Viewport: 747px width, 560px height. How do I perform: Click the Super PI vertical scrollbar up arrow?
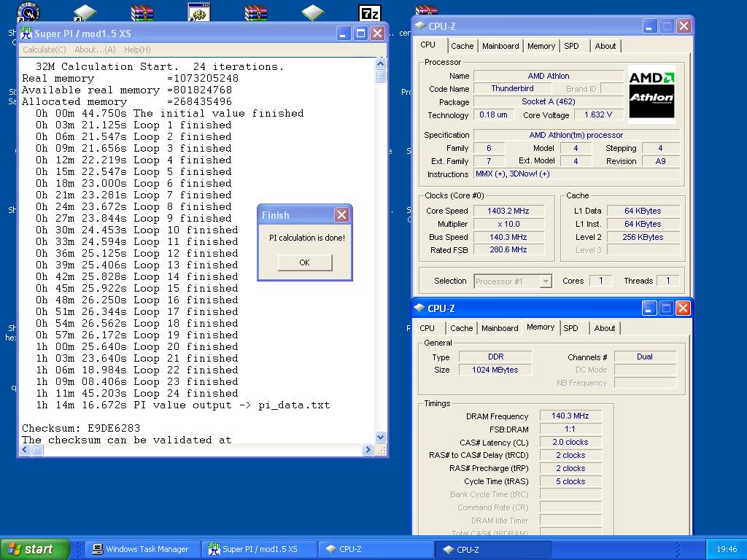pos(380,63)
